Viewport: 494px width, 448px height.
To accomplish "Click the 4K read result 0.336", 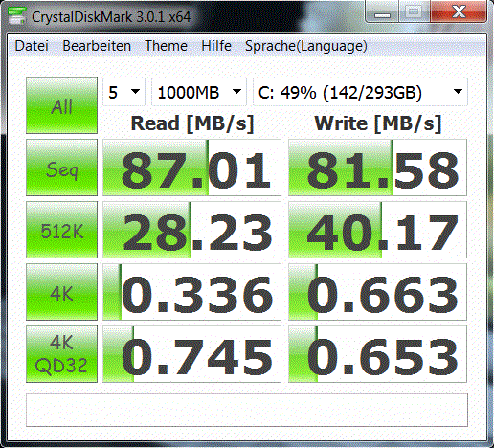I will pos(191,292).
